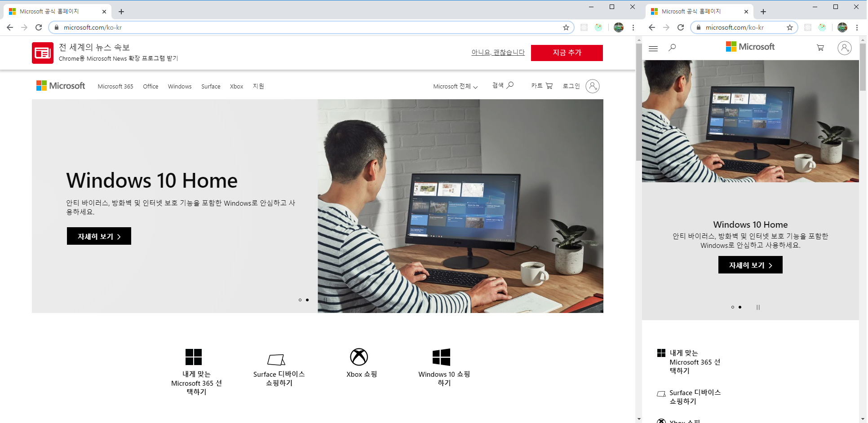
Task: Select first carousel dot in left window
Action: coord(300,300)
